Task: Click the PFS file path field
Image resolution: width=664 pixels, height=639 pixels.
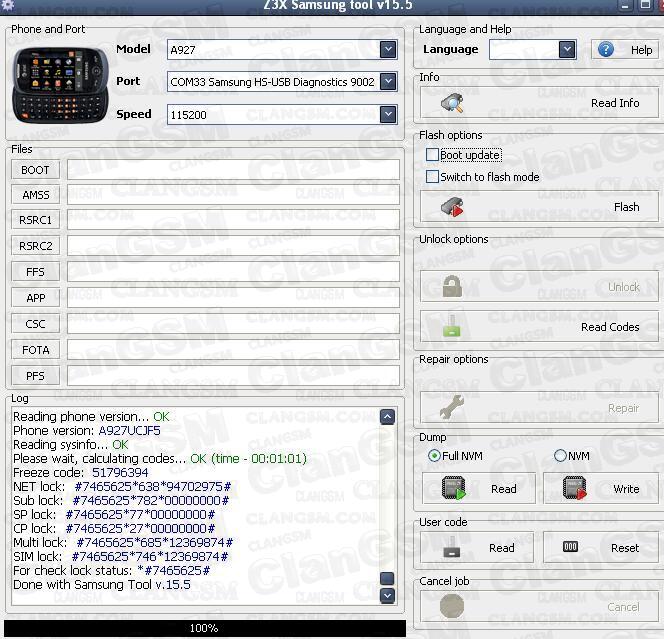Action: click(233, 376)
